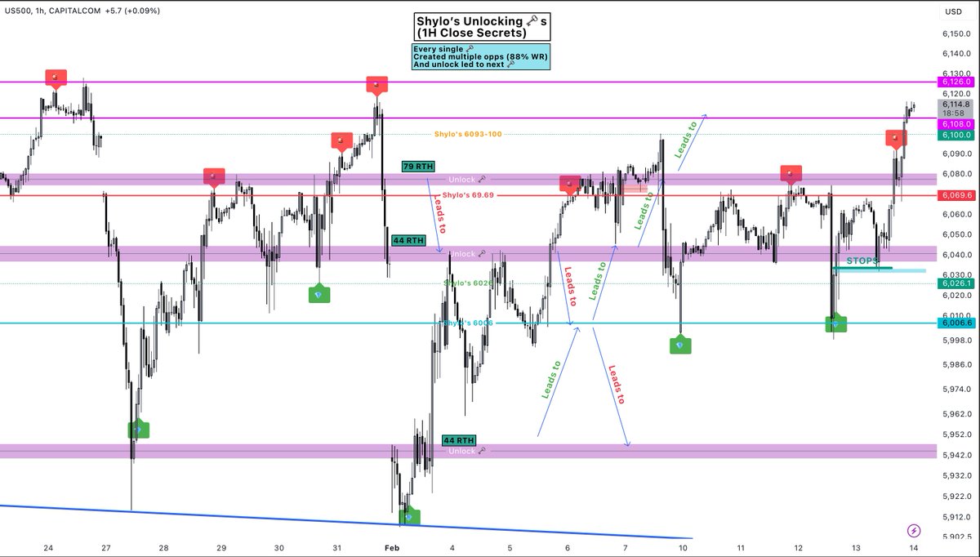The width and height of the screenshot is (980, 557).
Task: Click the 10 date label on the time axis
Action: (x=683, y=548)
